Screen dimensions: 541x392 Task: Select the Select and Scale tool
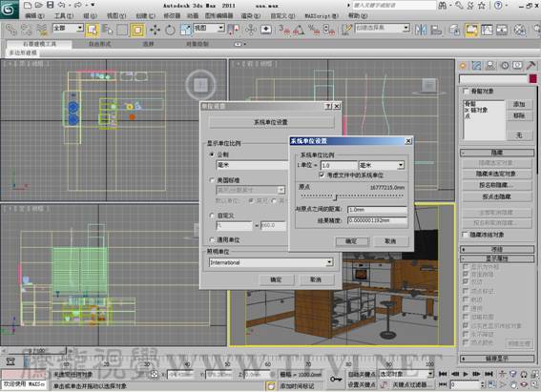[x=186, y=30]
